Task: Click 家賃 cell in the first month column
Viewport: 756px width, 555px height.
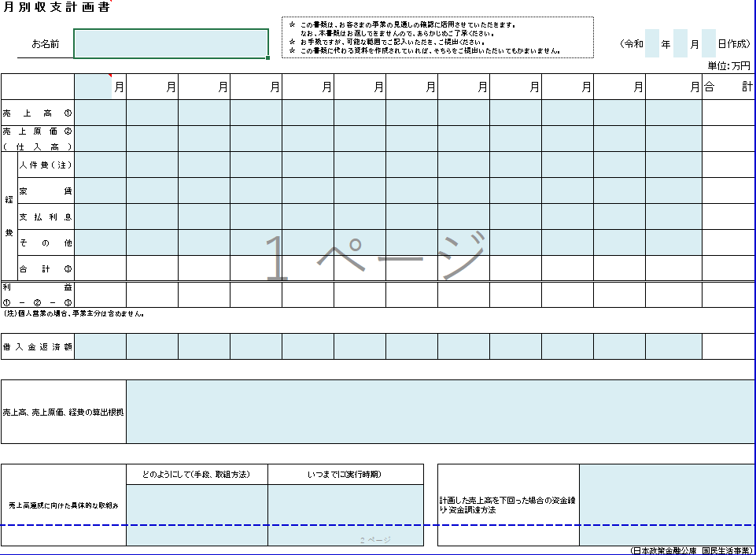Action: pos(100,191)
